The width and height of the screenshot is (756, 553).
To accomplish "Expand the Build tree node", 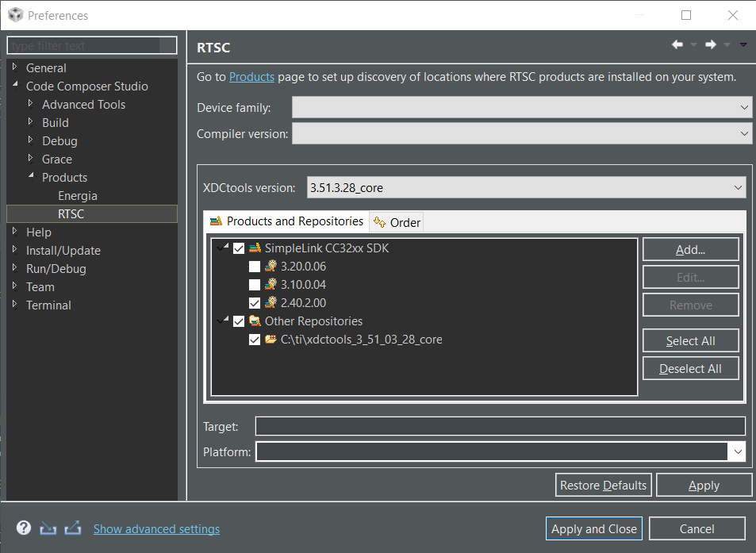I will [30, 121].
